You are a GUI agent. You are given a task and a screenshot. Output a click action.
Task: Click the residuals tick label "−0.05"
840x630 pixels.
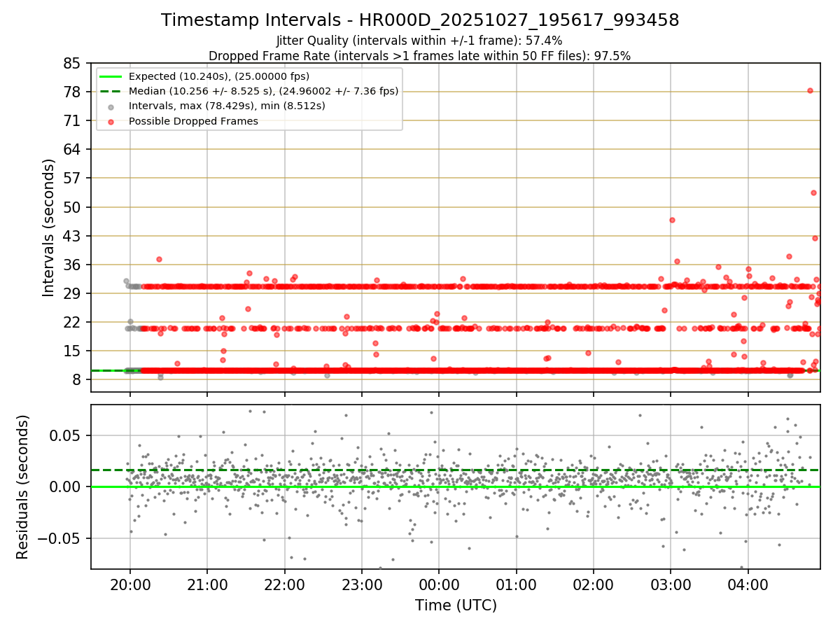(x=59, y=538)
